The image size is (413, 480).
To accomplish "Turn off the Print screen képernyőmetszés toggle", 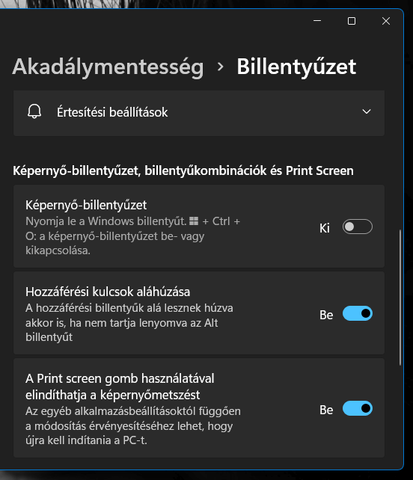I will (x=357, y=409).
